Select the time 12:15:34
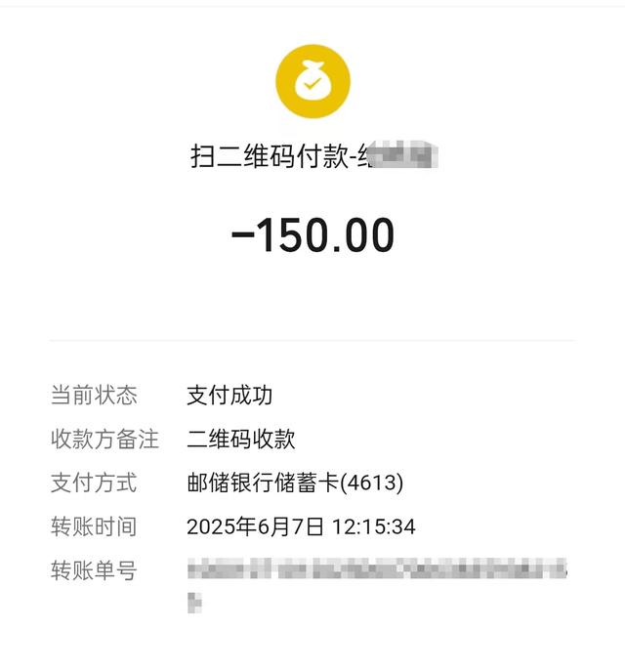Image resolution: width=625 pixels, height=672 pixels. point(374,527)
